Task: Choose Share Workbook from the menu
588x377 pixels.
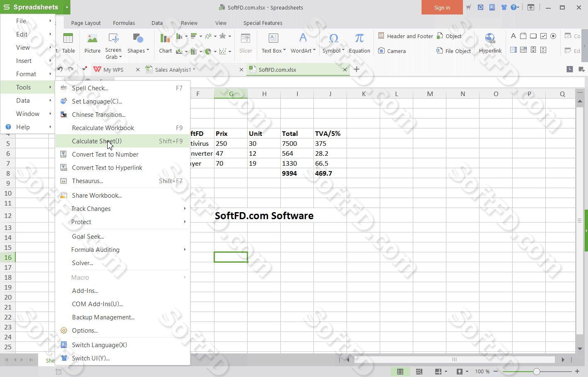Action: coord(123,195)
